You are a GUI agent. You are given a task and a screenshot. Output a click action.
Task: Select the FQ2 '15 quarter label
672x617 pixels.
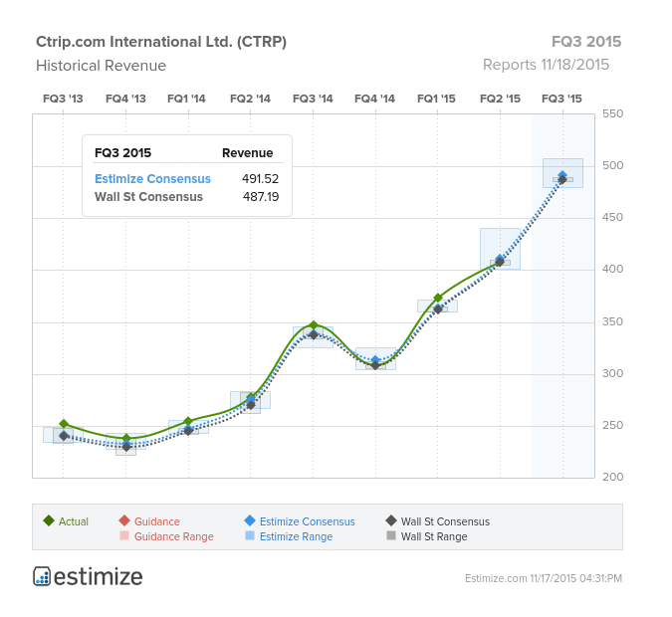(x=500, y=99)
